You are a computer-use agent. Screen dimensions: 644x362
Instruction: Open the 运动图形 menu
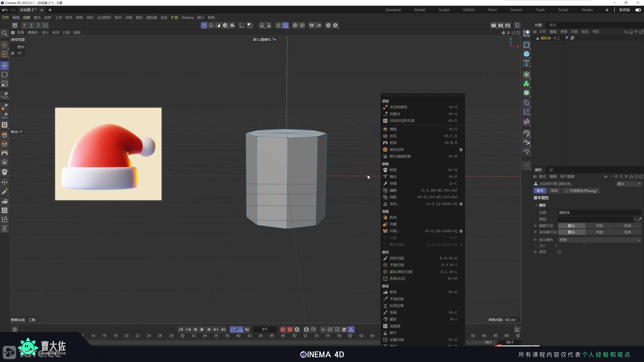104,18
